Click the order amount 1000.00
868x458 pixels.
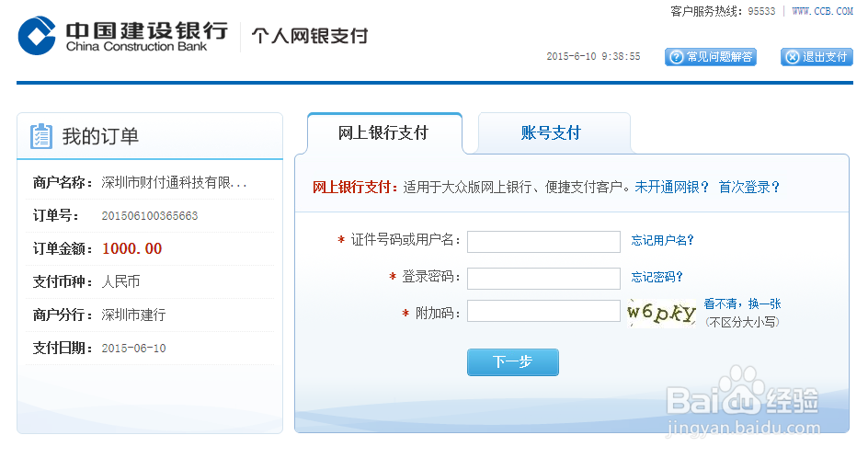131,248
